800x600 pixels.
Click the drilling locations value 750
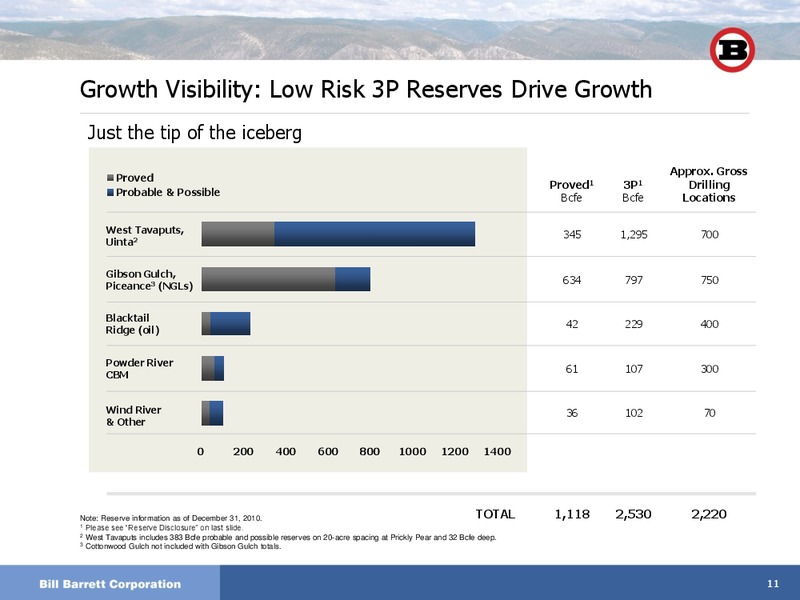[x=710, y=280]
